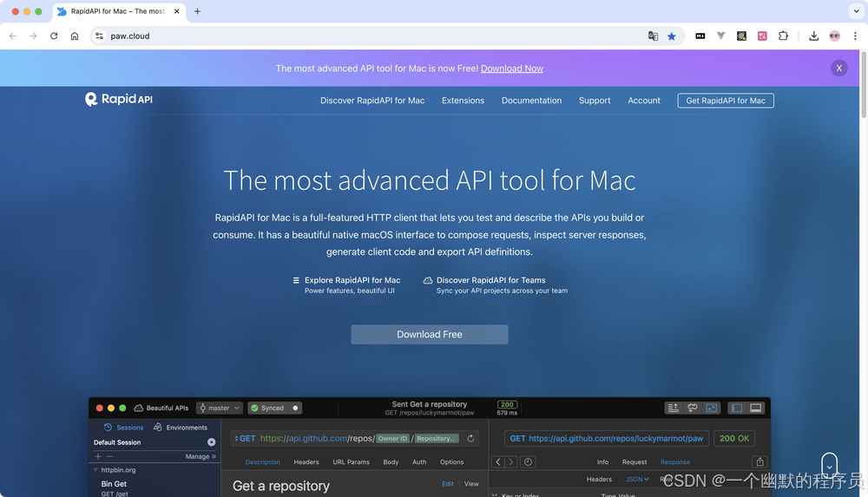The image size is (868, 497).
Task: Select the Auth tab
Action: [x=419, y=462]
